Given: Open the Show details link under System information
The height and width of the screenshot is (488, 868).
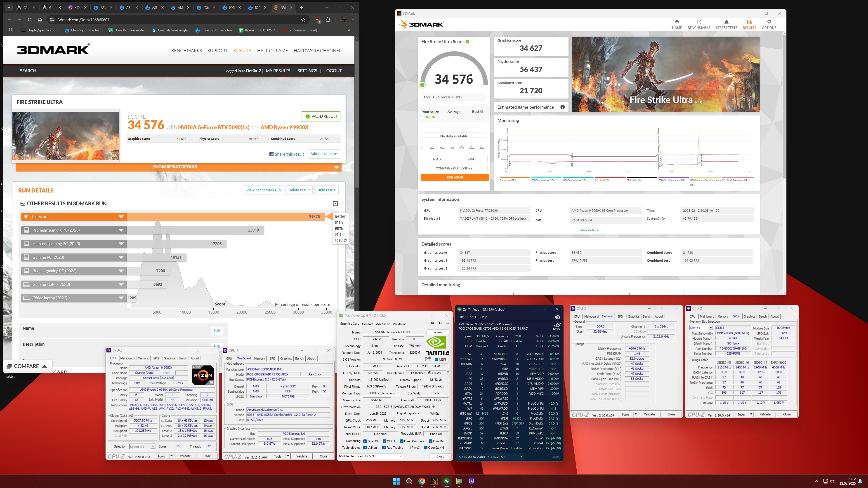Looking at the screenshot, I should pos(588,230).
